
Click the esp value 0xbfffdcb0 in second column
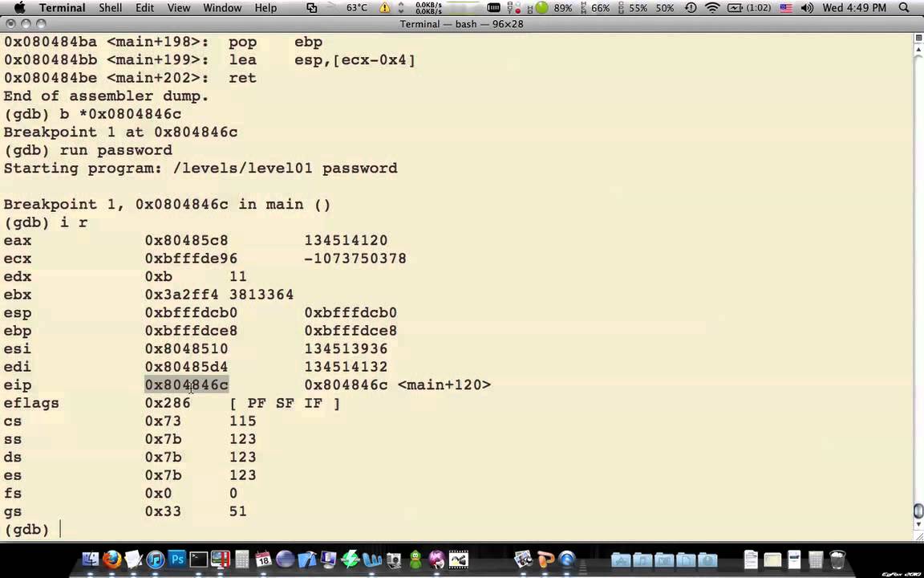(351, 312)
